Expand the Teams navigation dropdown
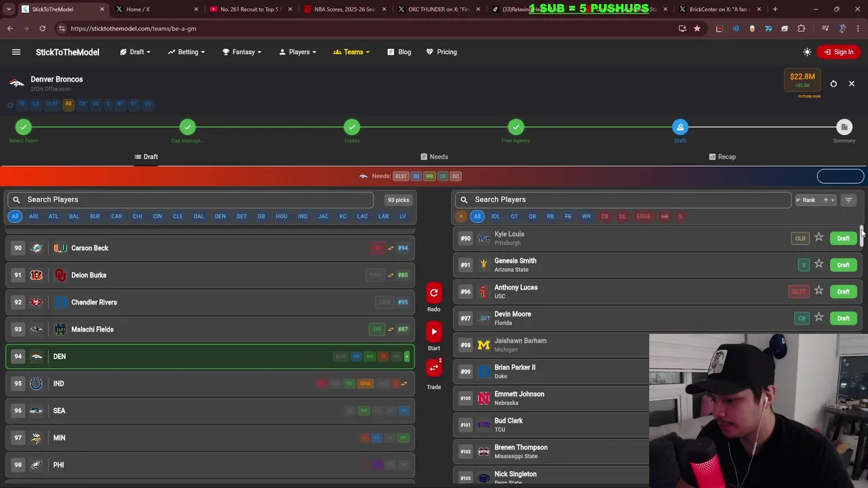Screen dimensions: 868x488 (351, 52)
